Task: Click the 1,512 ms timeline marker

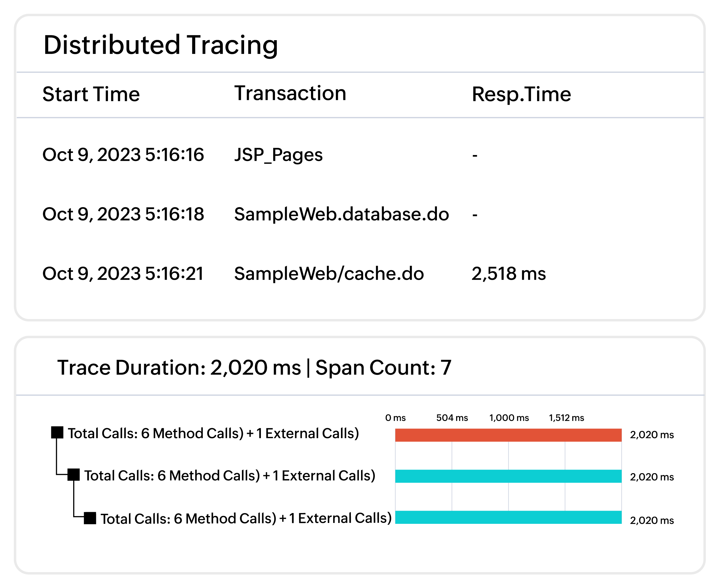Action: point(566,418)
